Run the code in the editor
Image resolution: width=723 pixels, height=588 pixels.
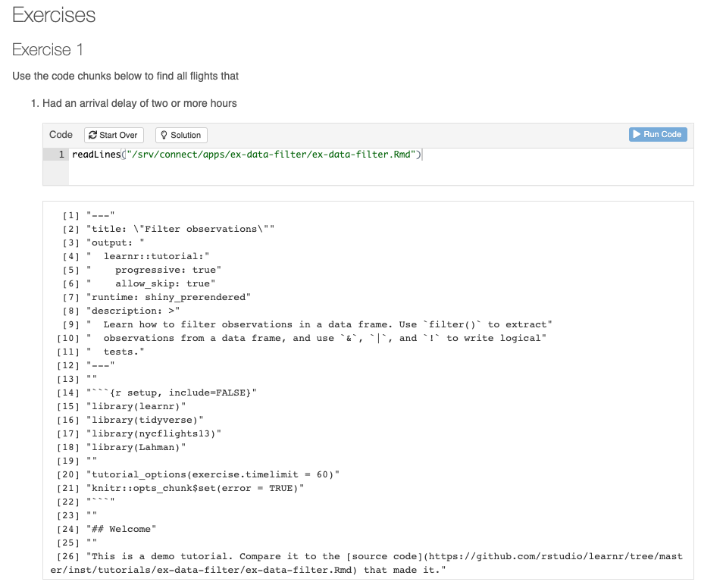(x=658, y=134)
